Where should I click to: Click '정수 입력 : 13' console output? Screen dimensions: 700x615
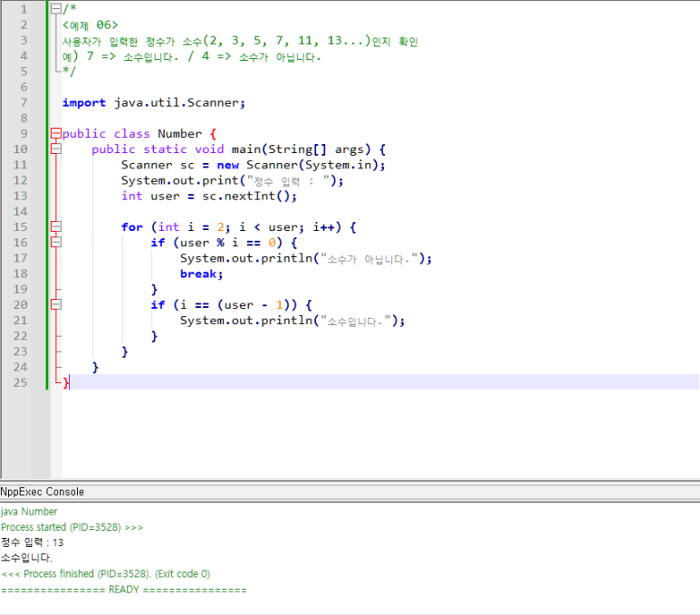pyautogui.click(x=32, y=543)
